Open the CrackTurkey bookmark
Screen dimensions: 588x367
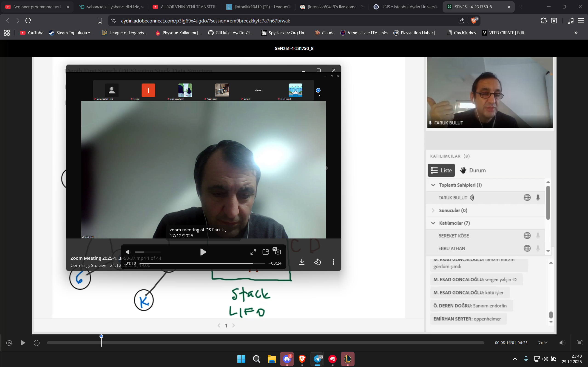461,33
